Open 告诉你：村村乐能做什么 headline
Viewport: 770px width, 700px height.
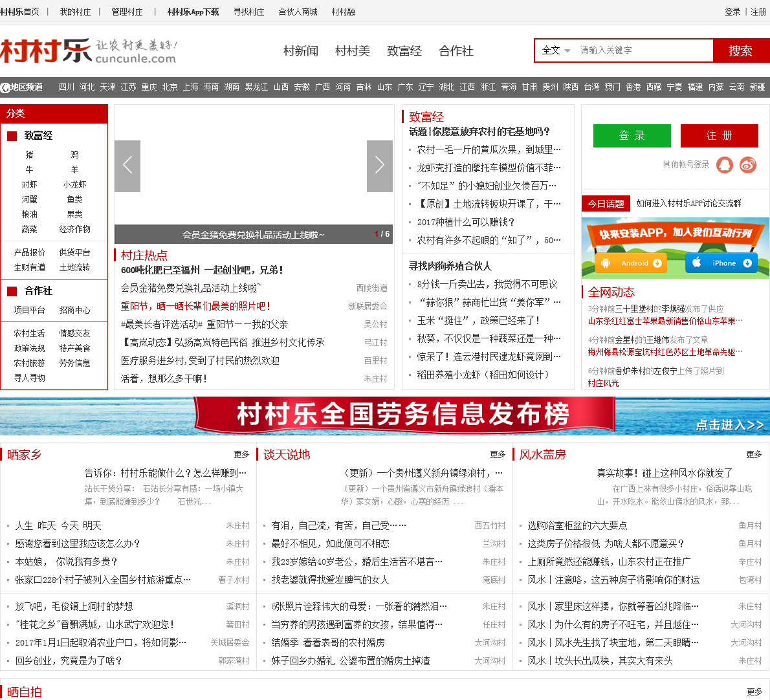coord(166,473)
